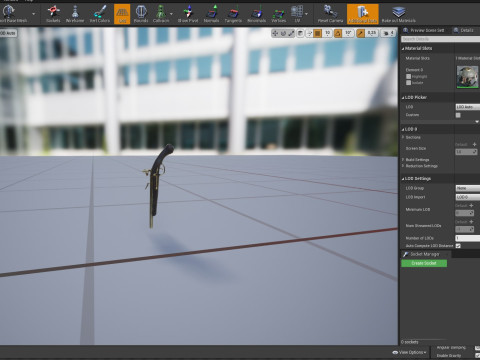The image size is (480, 360).
Task: Select rotate gizmo mode in viewport
Action: click(x=283, y=33)
